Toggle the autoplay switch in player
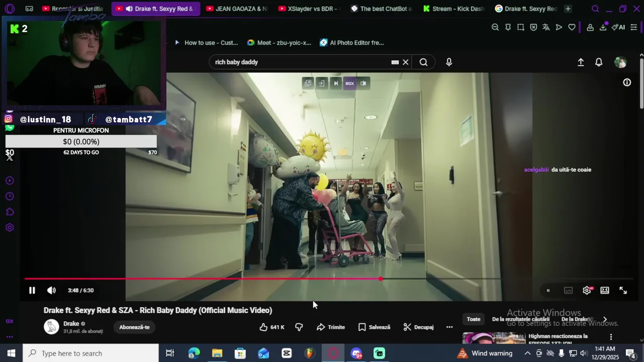The height and width of the screenshot is (362, 644). (x=548, y=290)
